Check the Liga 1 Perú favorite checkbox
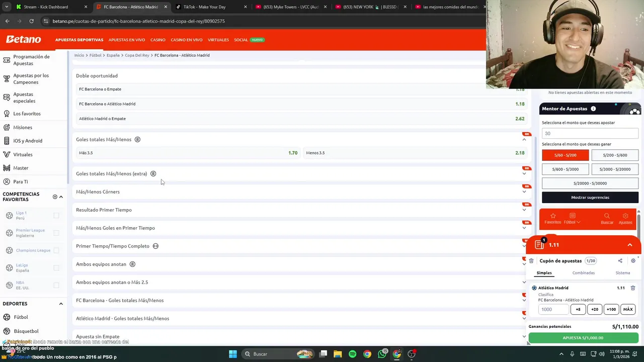 56,215
